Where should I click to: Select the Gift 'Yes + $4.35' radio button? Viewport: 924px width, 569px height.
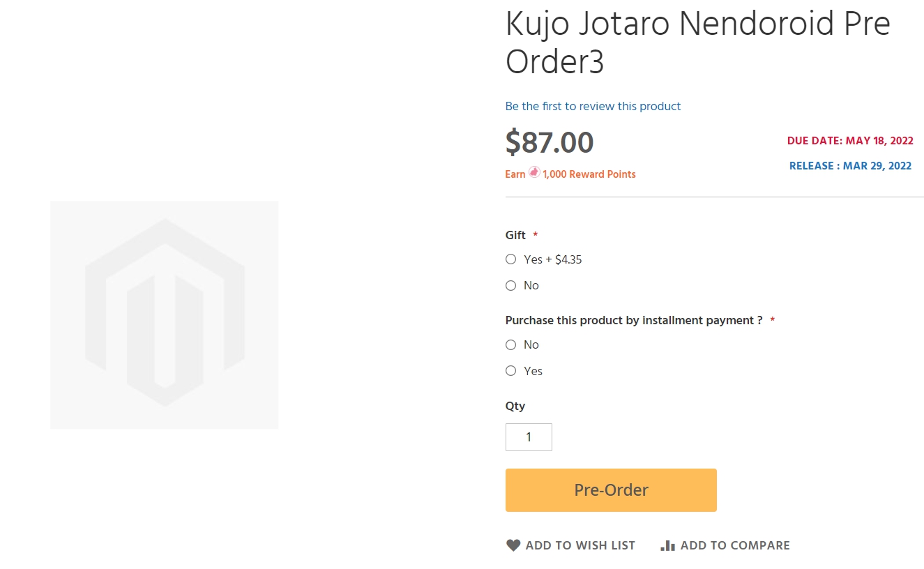tap(510, 259)
